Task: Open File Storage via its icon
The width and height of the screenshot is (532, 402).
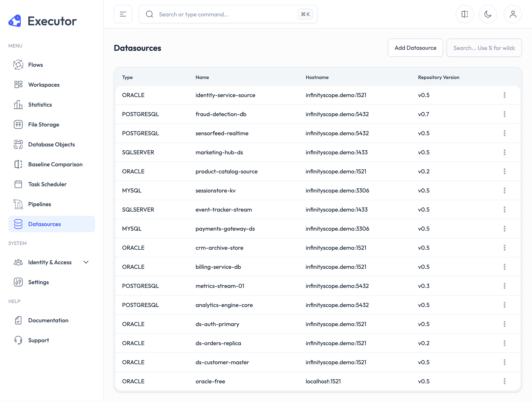Action: click(18, 124)
